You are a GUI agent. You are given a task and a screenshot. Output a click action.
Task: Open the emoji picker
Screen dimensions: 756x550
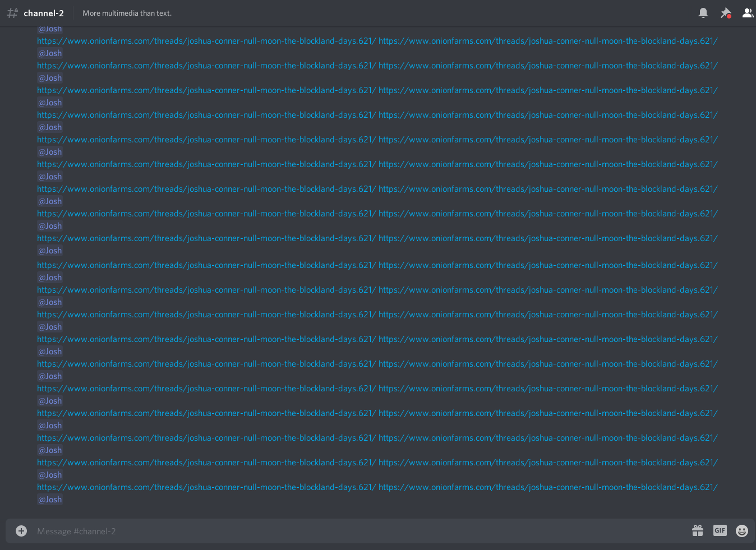pos(742,531)
